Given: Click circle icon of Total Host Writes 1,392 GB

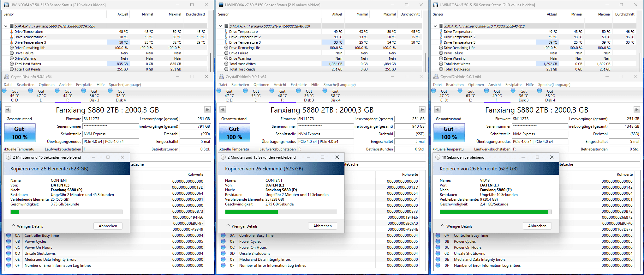Looking at the screenshot, I should [x=441, y=64].
